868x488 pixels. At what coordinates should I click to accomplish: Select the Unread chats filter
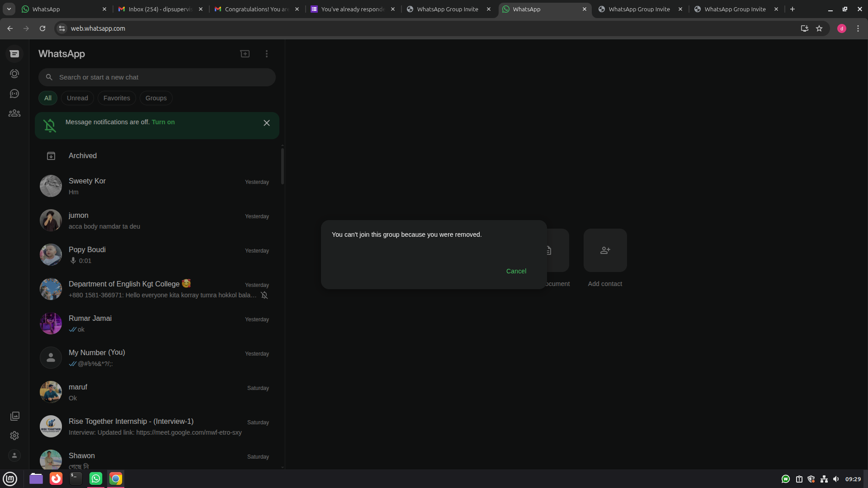pyautogui.click(x=77, y=98)
